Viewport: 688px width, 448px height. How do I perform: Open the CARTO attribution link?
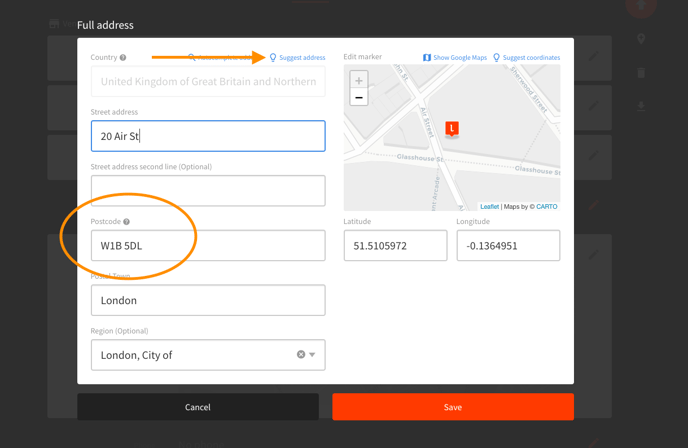pyautogui.click(x=547, y=207)
